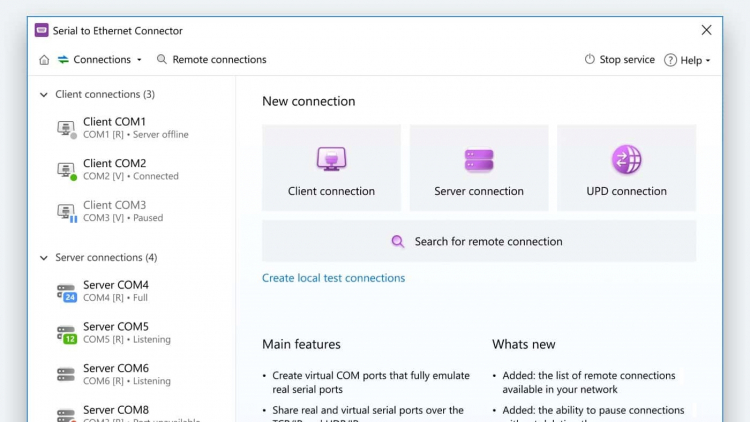750x422 pixels.
Task: Click the 'New connection' heading
Action: click(309, 101)
